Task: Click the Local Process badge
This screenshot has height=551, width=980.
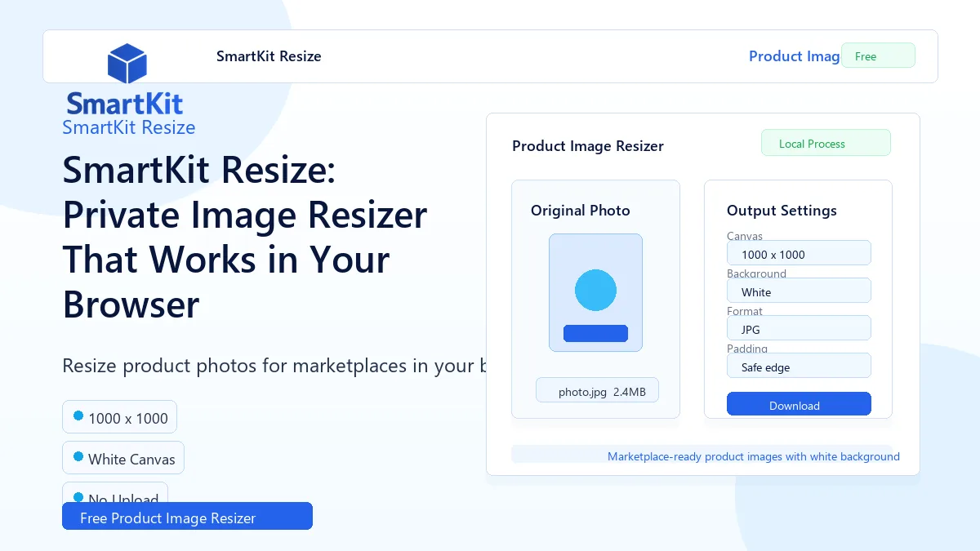Action: [826, 143]
